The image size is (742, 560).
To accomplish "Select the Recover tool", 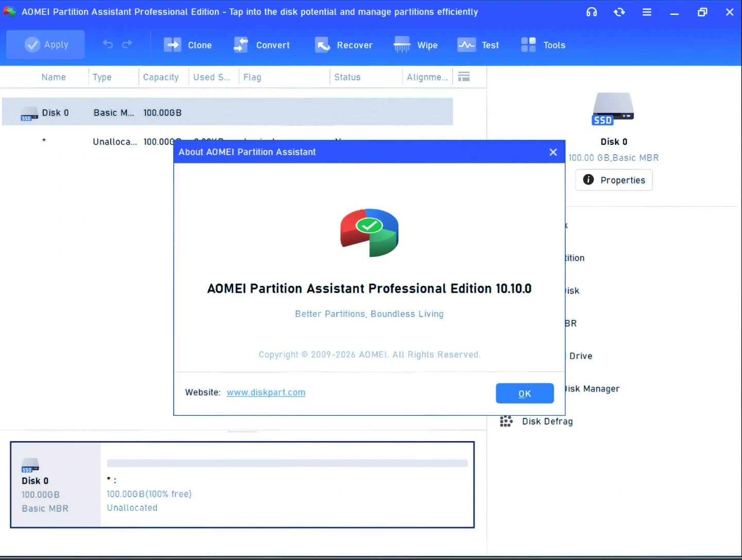I will point(344,45).
